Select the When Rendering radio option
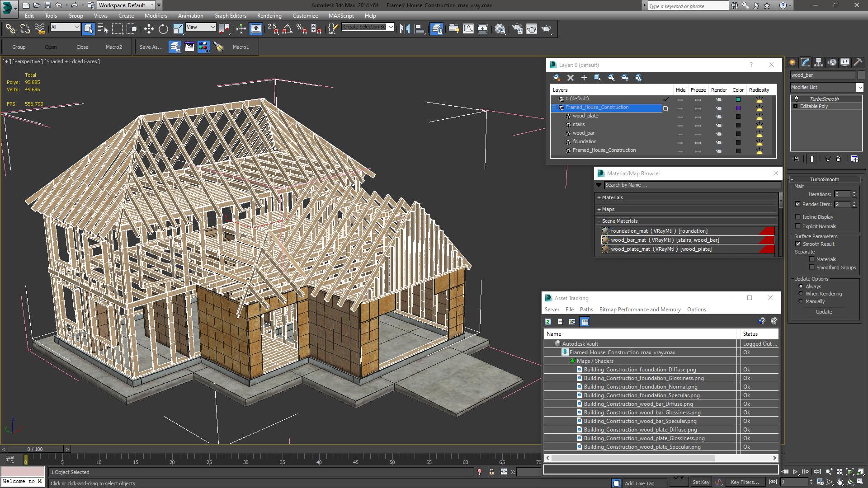Image resolution: width=868 pixels, height=488 pixels. pyautogui.click(x=801, y=294)
